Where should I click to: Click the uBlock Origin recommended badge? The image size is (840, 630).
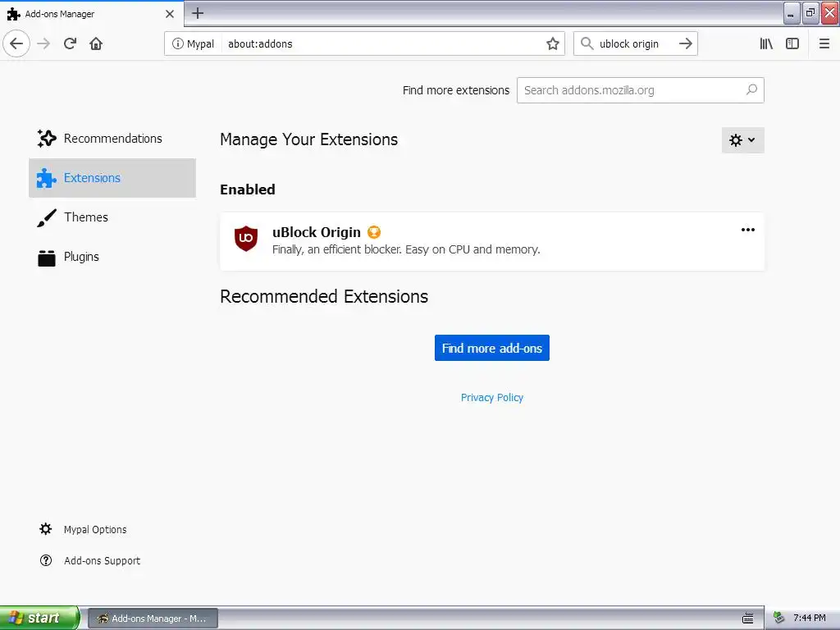click(x=374, y=232)
